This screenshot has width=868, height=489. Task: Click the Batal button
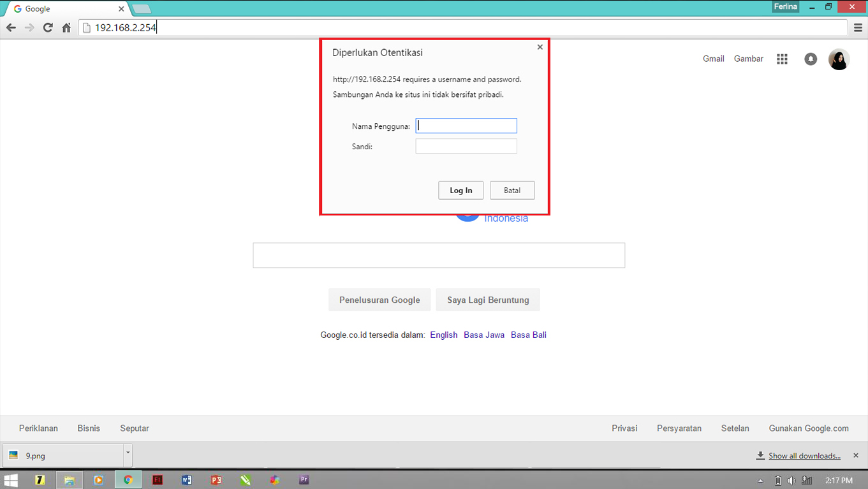tap(512, 190)
